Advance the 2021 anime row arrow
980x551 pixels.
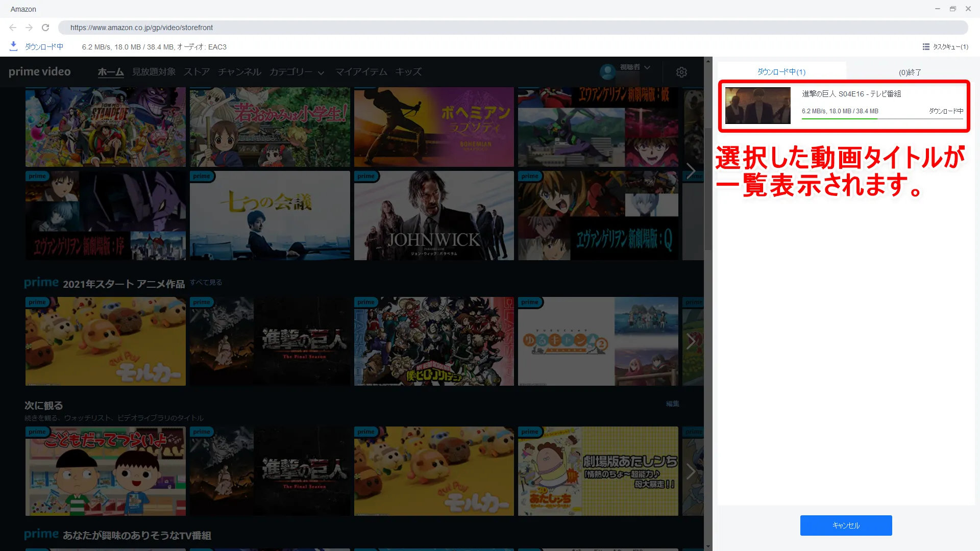(691, 341)
